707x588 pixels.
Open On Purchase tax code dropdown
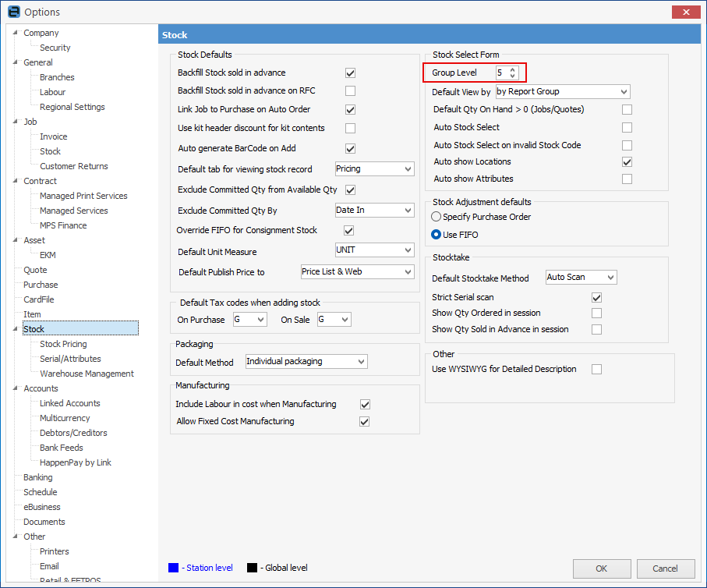pos(249,320)
